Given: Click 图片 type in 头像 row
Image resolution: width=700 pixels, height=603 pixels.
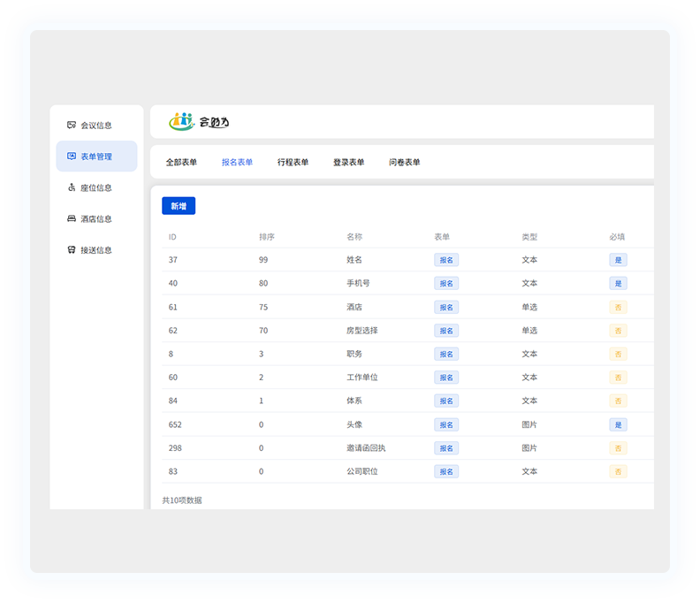Looking at the screenshot, I should pyautogui.click(x=529, y=424).
